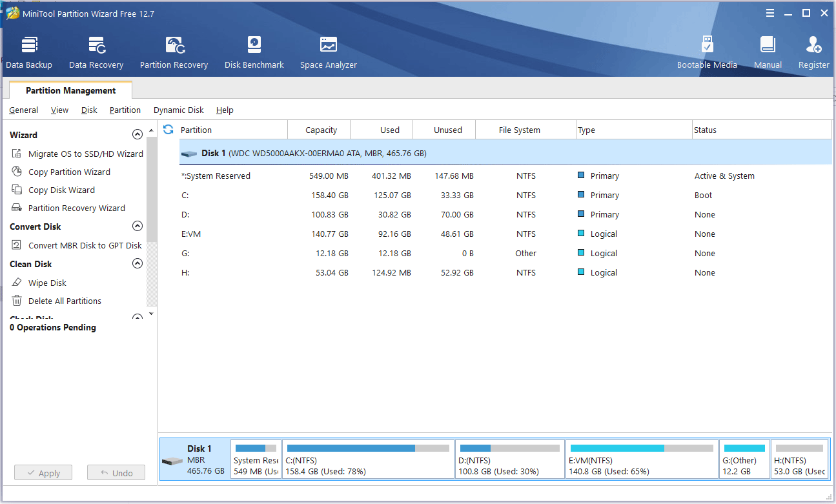The width and height of the screenshot is (836, 504).
Task: Select the C:(NTFS) block in disk map
Action: (368, 459)
